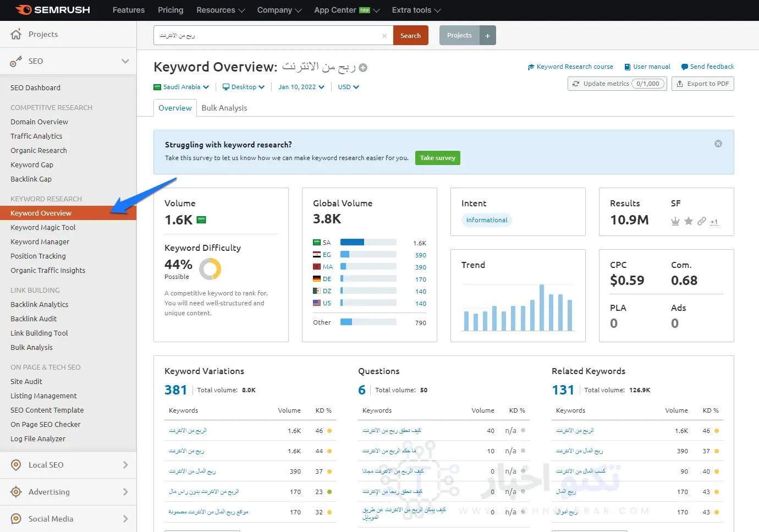759x532 pixels.
Task: Open the Saudi Arabia country dropdown
Action: coord(182,87)
